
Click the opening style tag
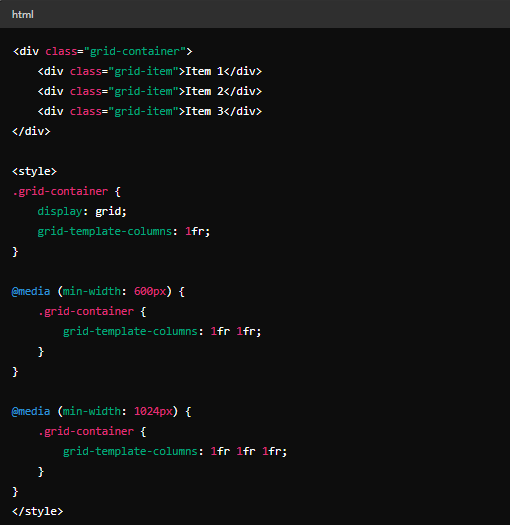point(34,171)
